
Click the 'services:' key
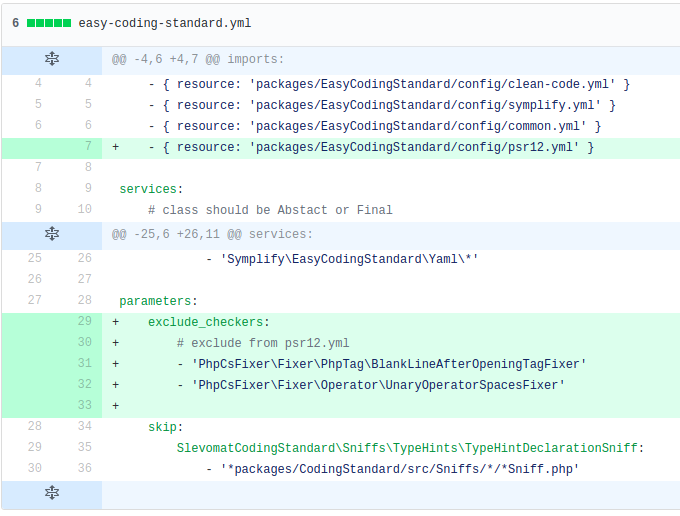(151, 189)
